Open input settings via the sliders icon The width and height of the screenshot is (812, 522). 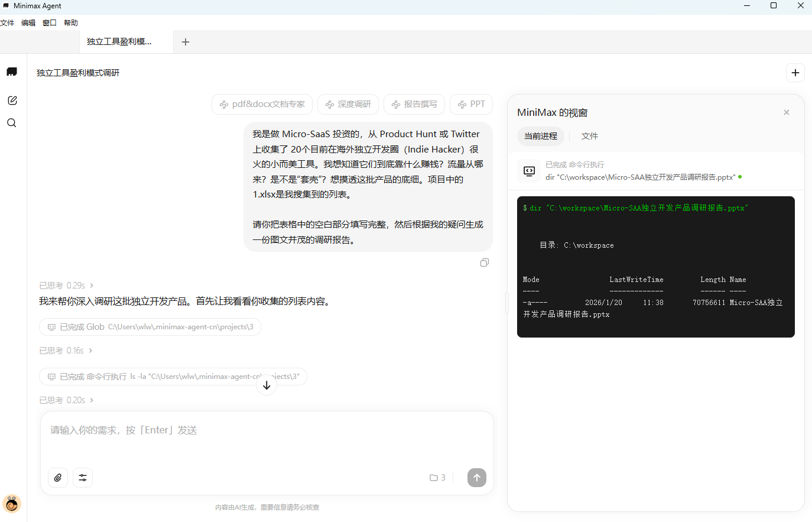(82, 478)
